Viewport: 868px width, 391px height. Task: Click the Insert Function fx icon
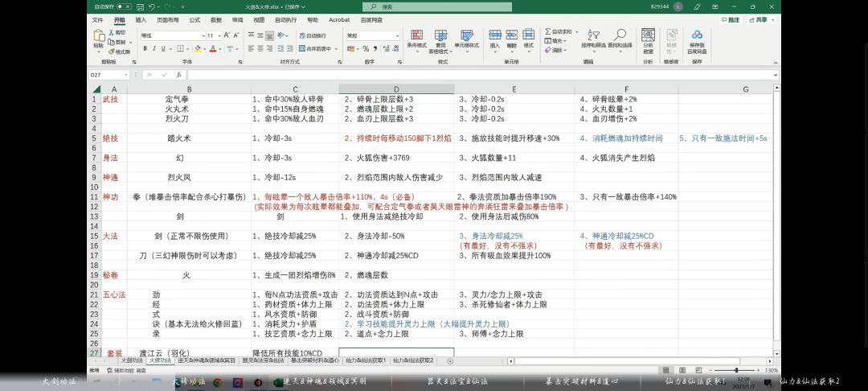click(178, 75)
